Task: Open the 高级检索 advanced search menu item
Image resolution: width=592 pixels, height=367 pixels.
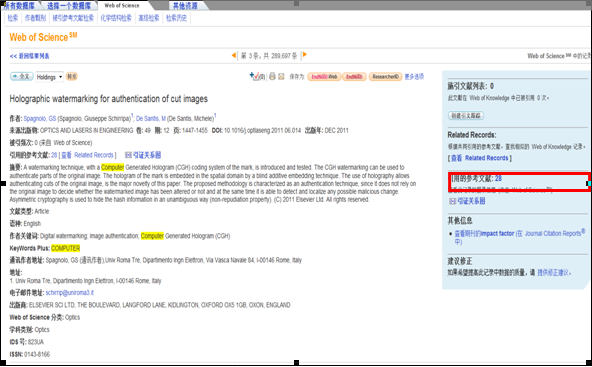Action: coord(149,18)
